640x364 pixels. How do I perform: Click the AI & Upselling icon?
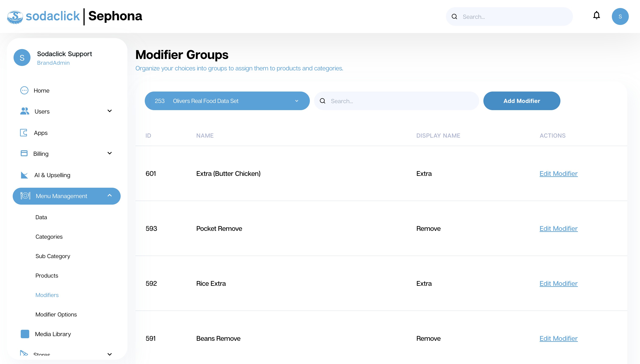point(24,175)
